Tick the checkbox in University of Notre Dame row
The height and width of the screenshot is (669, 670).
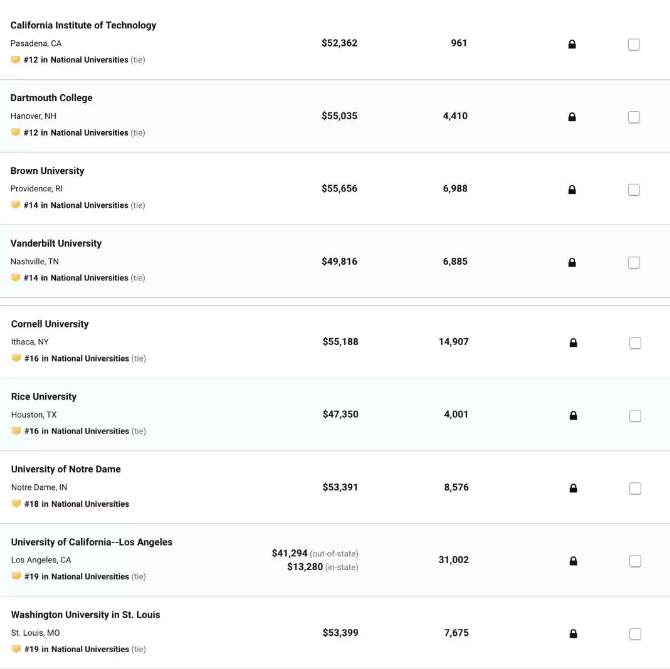pos(635,488)
